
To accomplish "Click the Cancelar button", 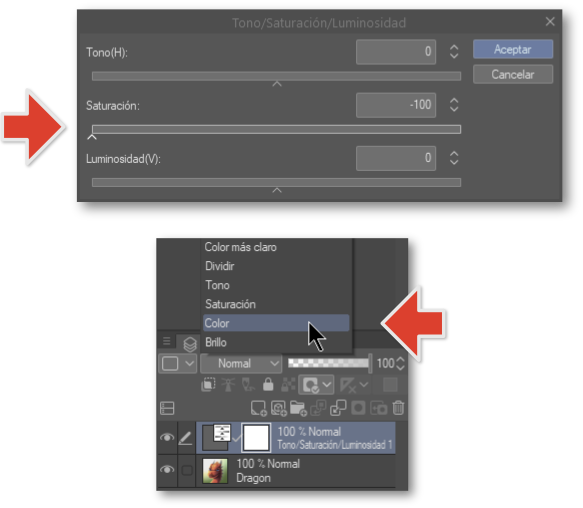I will pos(513,74).
